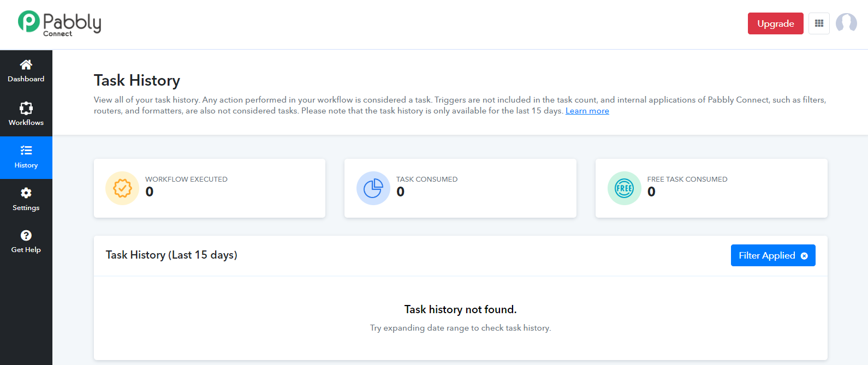This screenshot has width=868, height=365.
Task: Click the Workflow Executed badge icon
Action: tap(122, 188)
